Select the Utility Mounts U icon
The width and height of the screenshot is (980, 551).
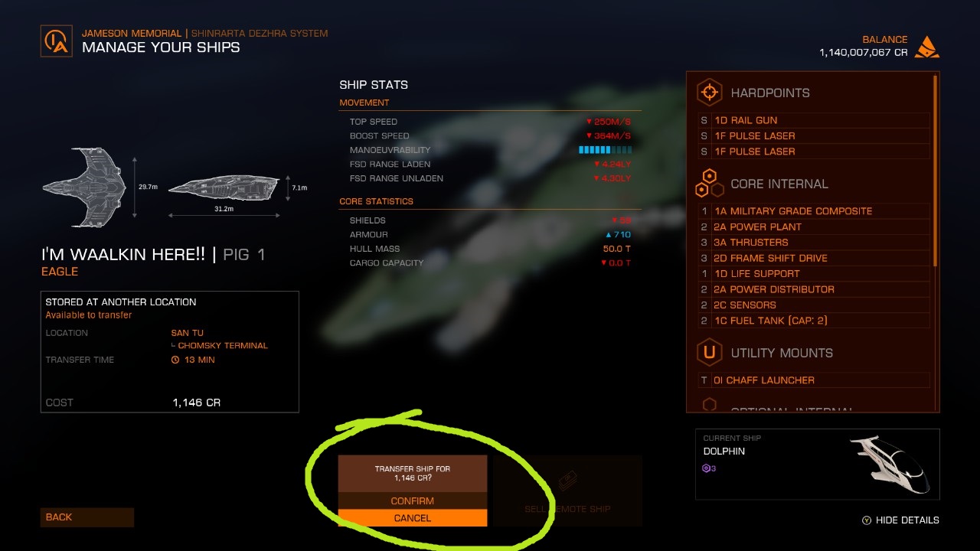pos(710,353)
